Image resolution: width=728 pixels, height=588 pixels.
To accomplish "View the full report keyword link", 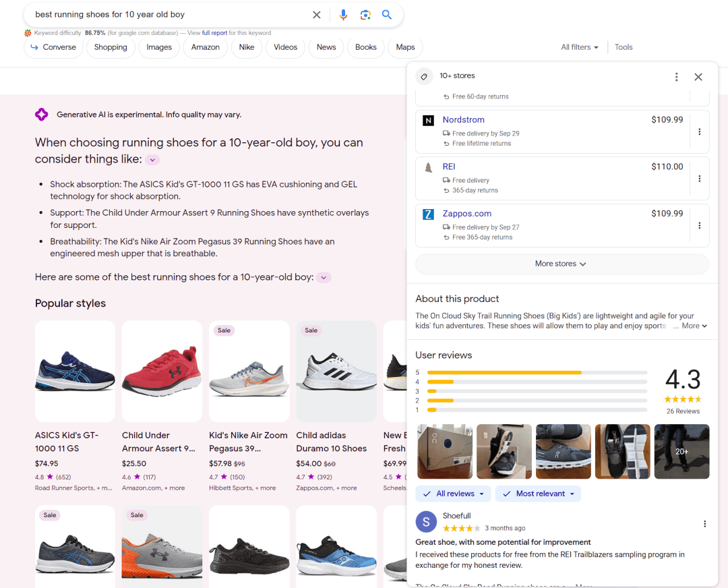I will (214, 33).
